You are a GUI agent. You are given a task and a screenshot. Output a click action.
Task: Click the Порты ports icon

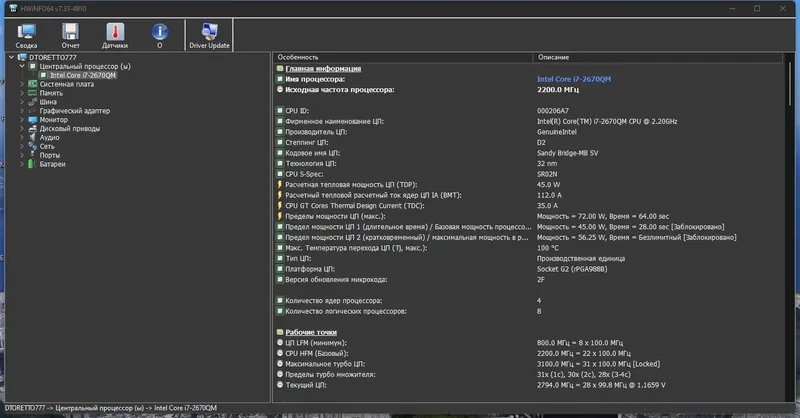point(33,155)
